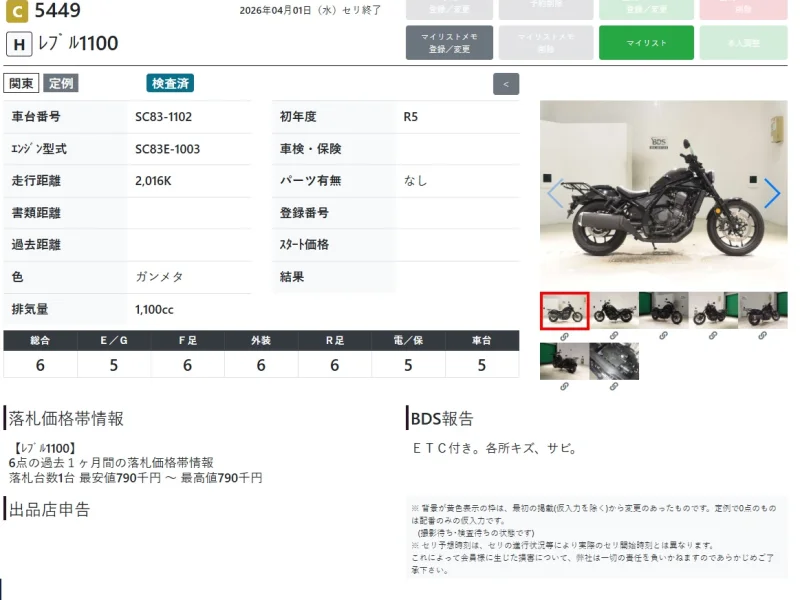This screenshot has height=600, width=800.
Task: Click the score 6 under R足
Action: pos(334,365)
